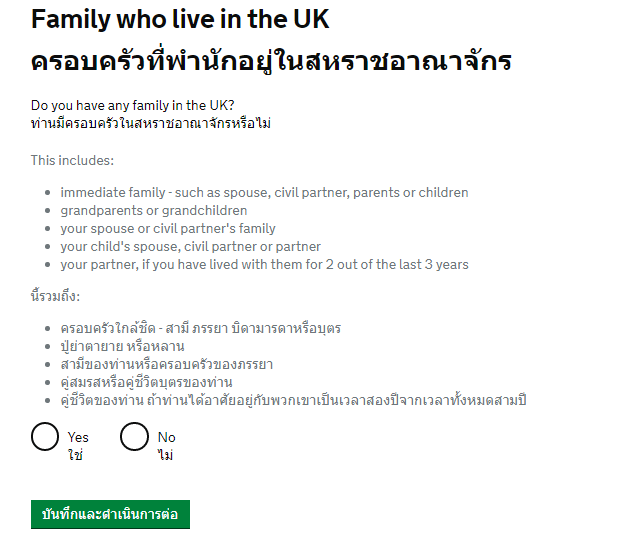Viewport: 622px width, 539px height.
Task: Click the Thai "นี้รวมถึง:" hint text
Action: pos(56,296)
